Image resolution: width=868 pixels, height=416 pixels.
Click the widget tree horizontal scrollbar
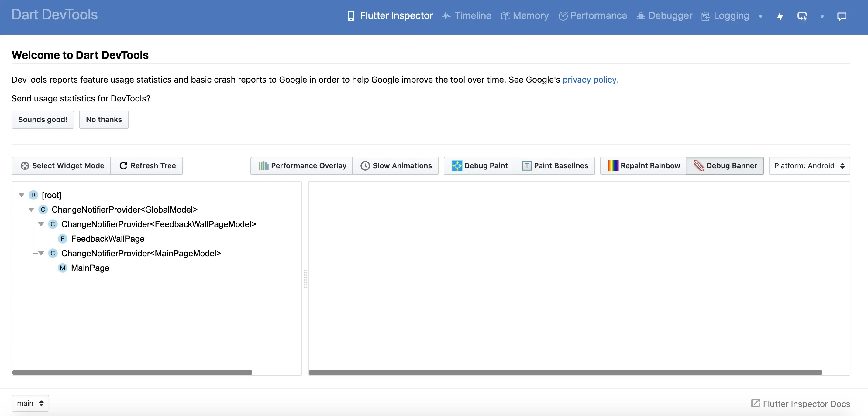pos(132,373)
